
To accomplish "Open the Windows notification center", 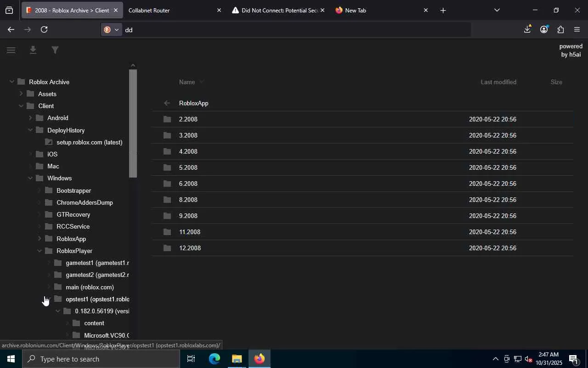I will (x=573, y=359).
